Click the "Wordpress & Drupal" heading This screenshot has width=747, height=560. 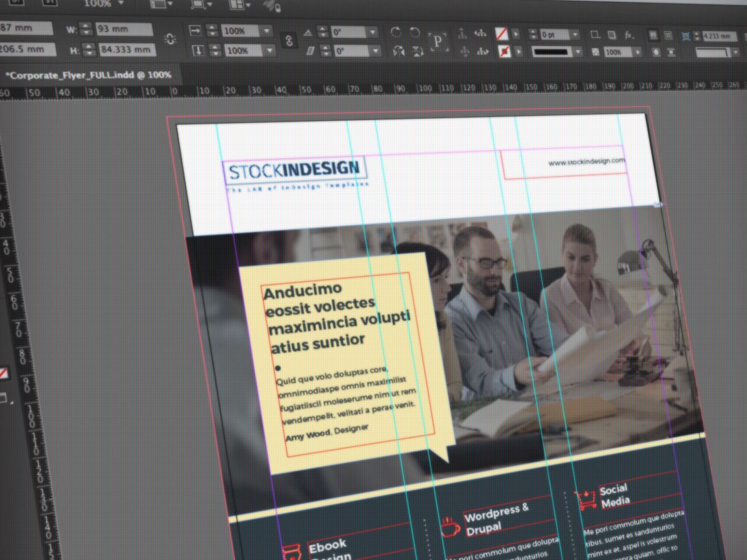point(497,518)
